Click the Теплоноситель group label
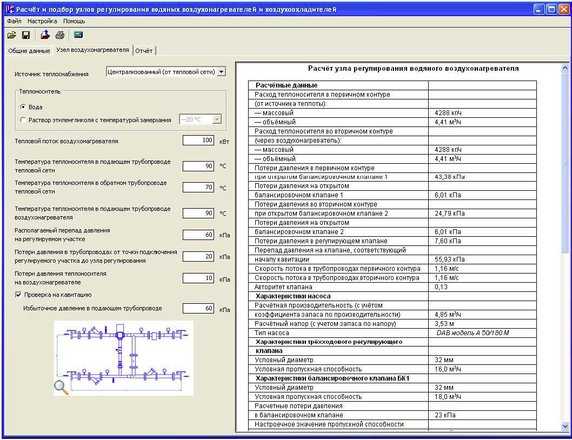This screenshot has width=572, height=440. pyautogui.click(x=39, y=92)
